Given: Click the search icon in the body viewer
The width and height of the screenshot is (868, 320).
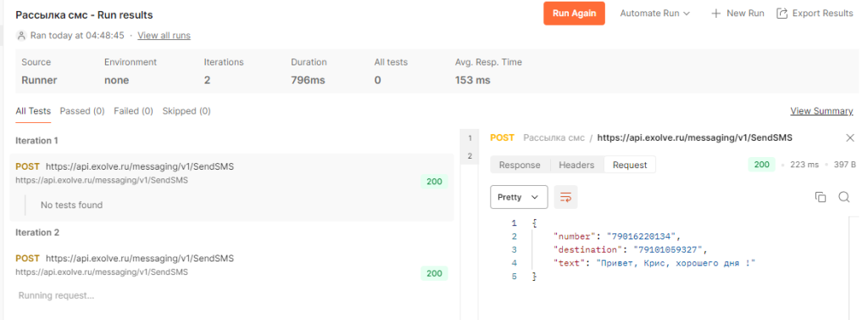Looking at the screenshot, I should 843,197.
